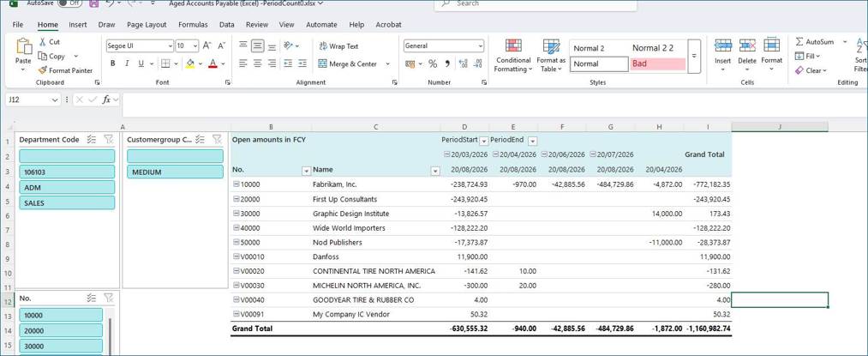The image size is (868, 356).
Task: Apply italic formatting
Action: (127, 63)
